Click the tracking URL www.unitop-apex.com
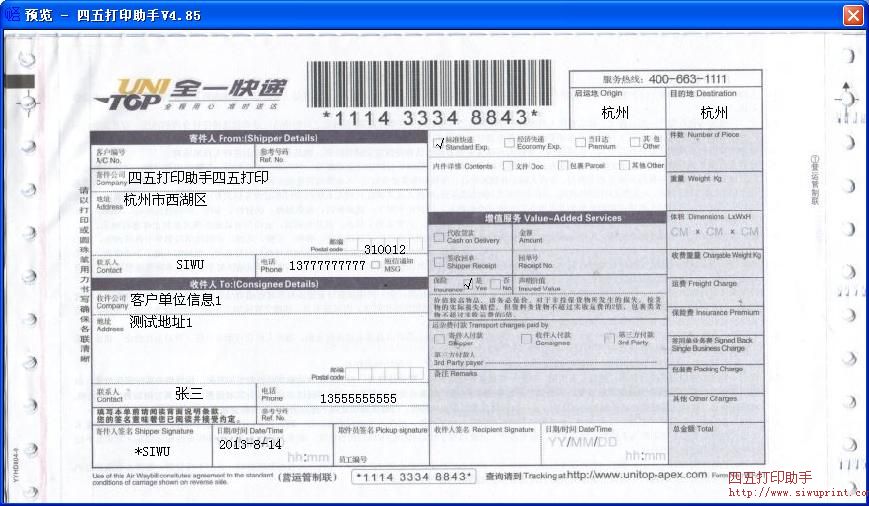Viewport: 869px width, 506px height. 636,475
